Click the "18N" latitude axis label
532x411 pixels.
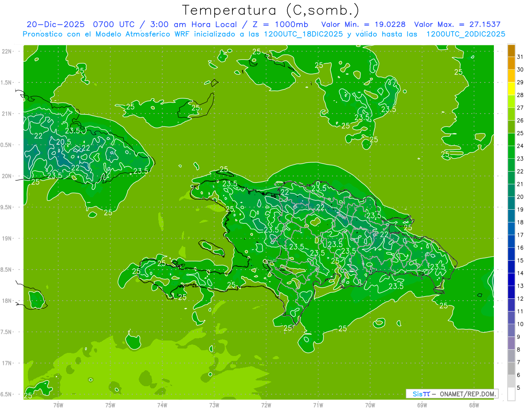pos(8,301)
